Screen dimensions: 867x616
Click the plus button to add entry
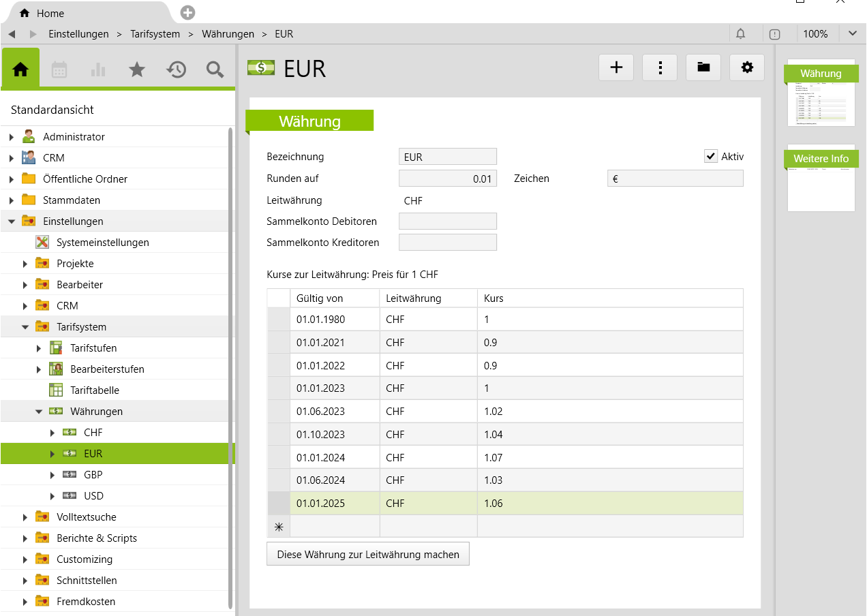616,67
